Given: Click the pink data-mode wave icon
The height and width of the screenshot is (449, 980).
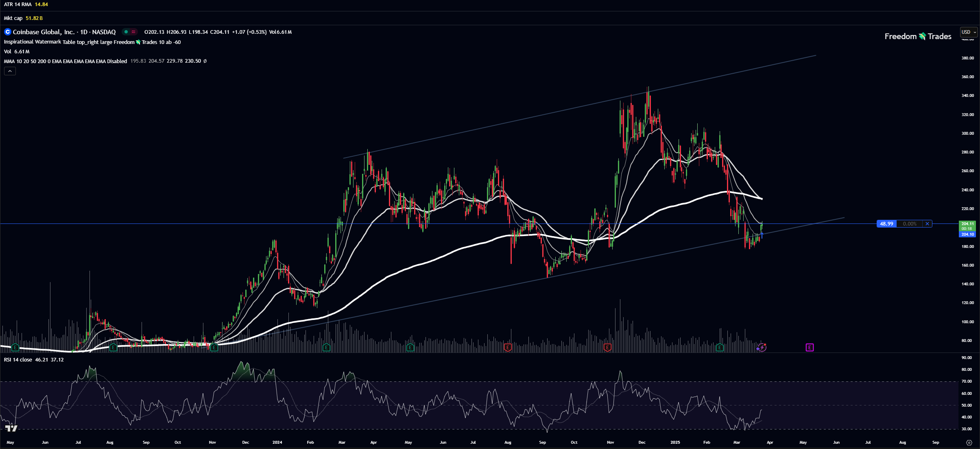Looking at the screenshot, I should coord(133,32).
